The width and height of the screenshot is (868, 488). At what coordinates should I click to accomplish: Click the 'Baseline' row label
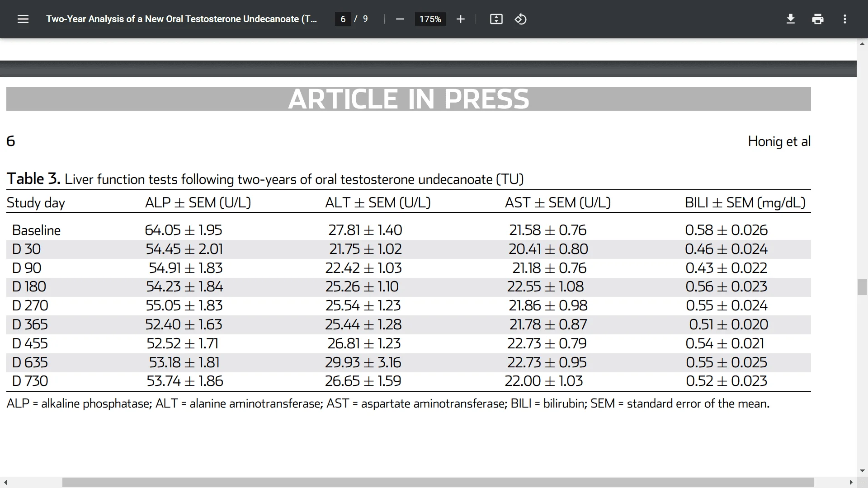[36, 230]
